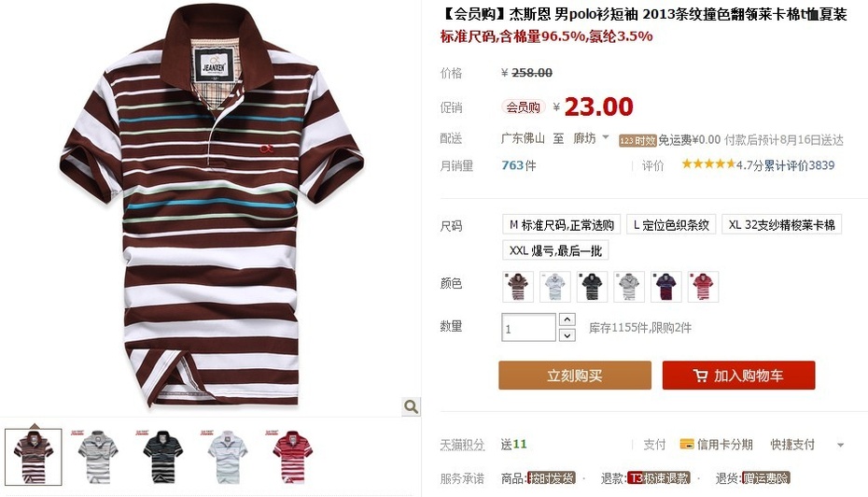The image size is (868, 497).
Task: Select size XXL 爆亏,最后一批
Action: pyautogui.click(x=555, y=250)
